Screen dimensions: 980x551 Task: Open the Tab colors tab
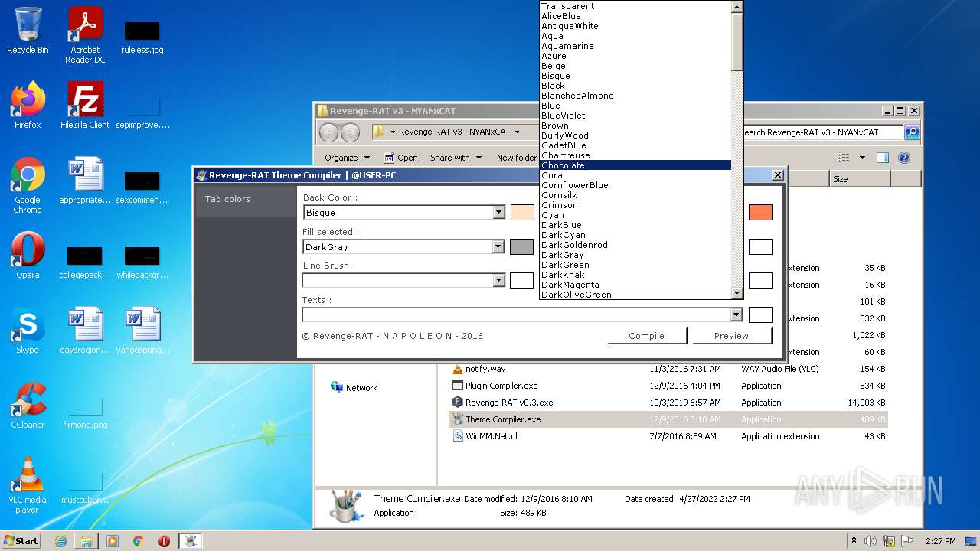246,199
